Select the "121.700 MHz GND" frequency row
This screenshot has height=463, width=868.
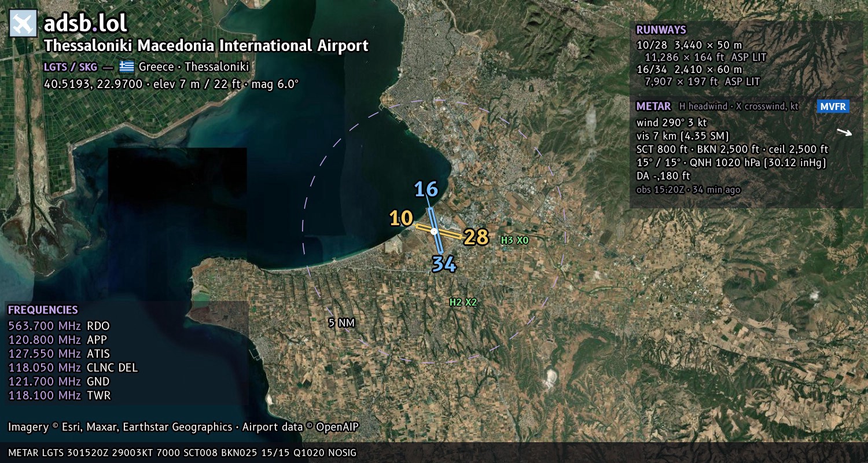59,381
